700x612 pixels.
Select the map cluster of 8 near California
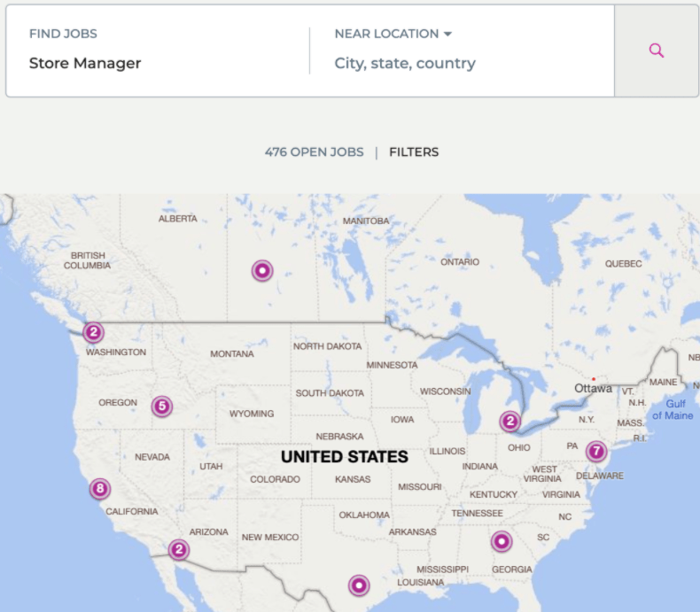100,489
